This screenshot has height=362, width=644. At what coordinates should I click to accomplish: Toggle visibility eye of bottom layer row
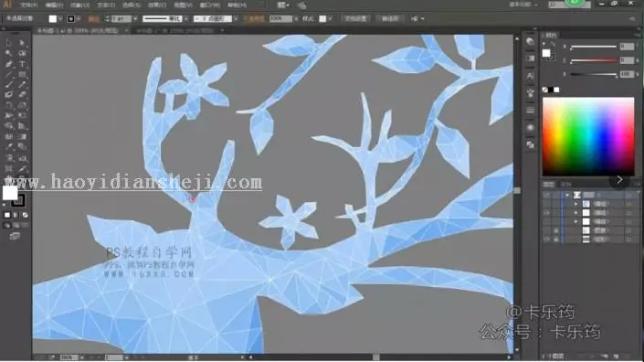pyautogui.click(x=546, y=240)
